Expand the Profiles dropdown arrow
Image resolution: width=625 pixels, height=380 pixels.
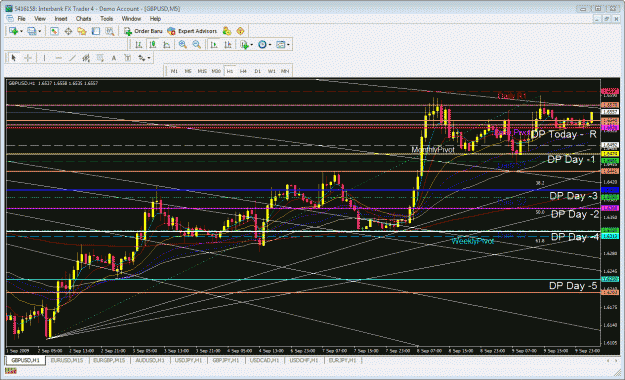(x=39, y=31)
